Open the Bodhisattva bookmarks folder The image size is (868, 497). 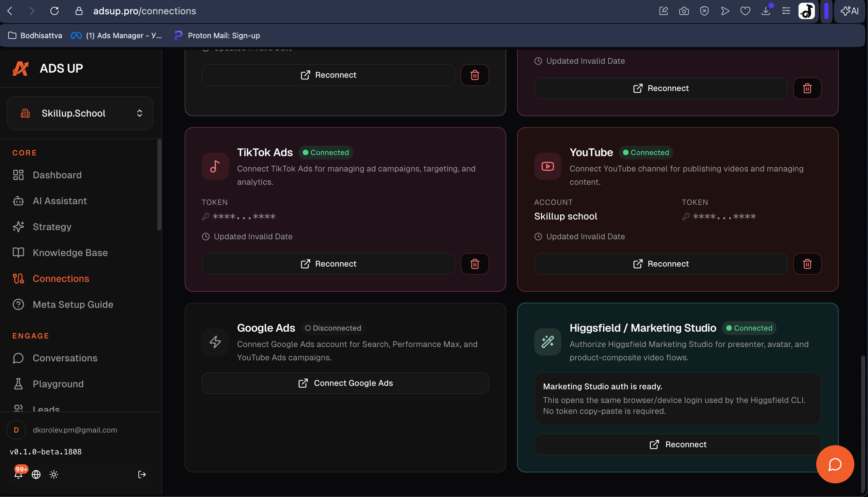tap(35, 35)
